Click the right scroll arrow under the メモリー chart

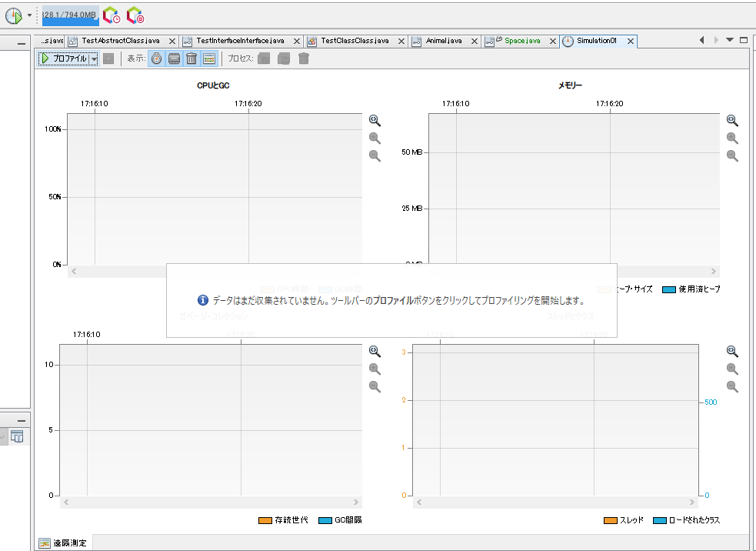pyautogui.click(x=714, y=271)
